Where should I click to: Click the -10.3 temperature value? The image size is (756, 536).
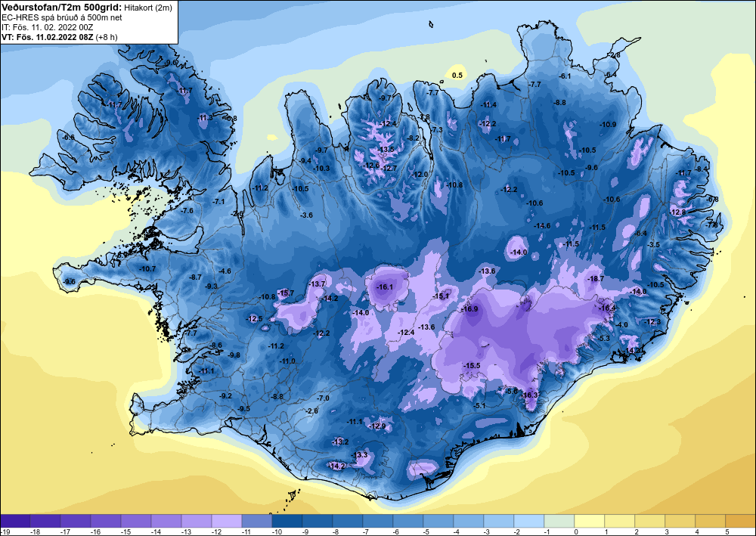[321, 169]
